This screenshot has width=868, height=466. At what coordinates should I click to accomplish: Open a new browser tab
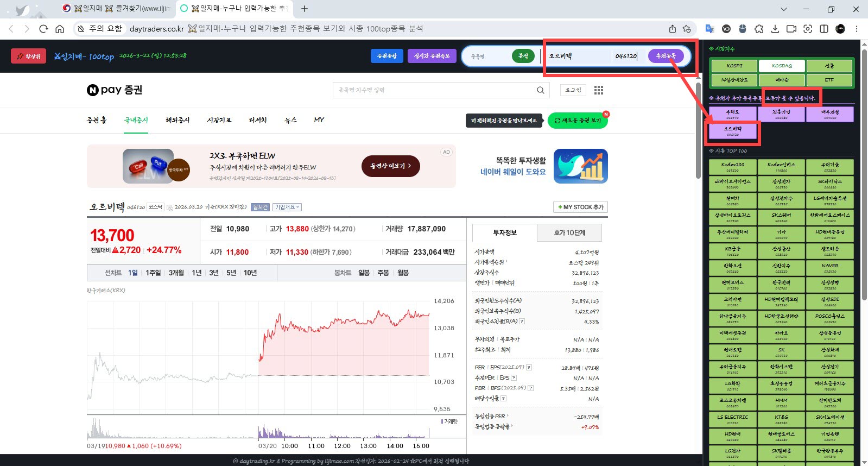pos(305,9)
